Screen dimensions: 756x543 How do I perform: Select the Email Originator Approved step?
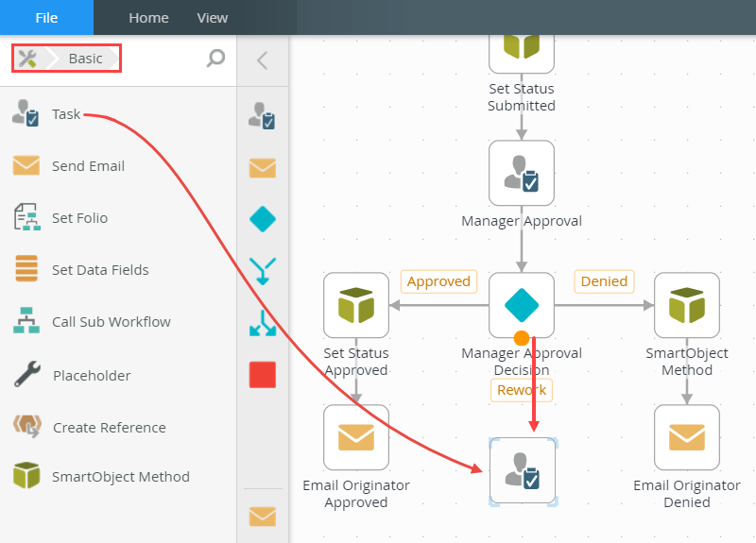356,437
